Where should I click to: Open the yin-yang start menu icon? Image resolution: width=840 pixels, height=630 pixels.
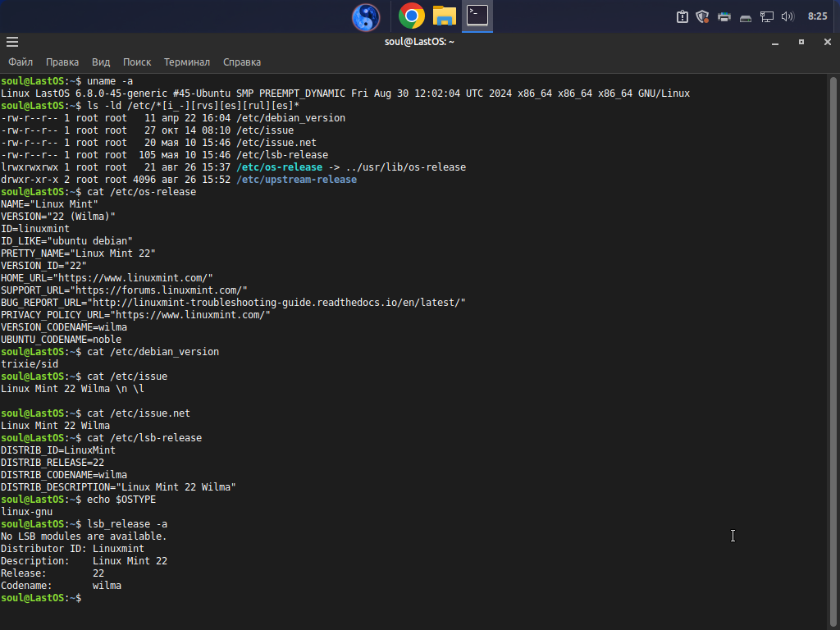coord(366,17)
